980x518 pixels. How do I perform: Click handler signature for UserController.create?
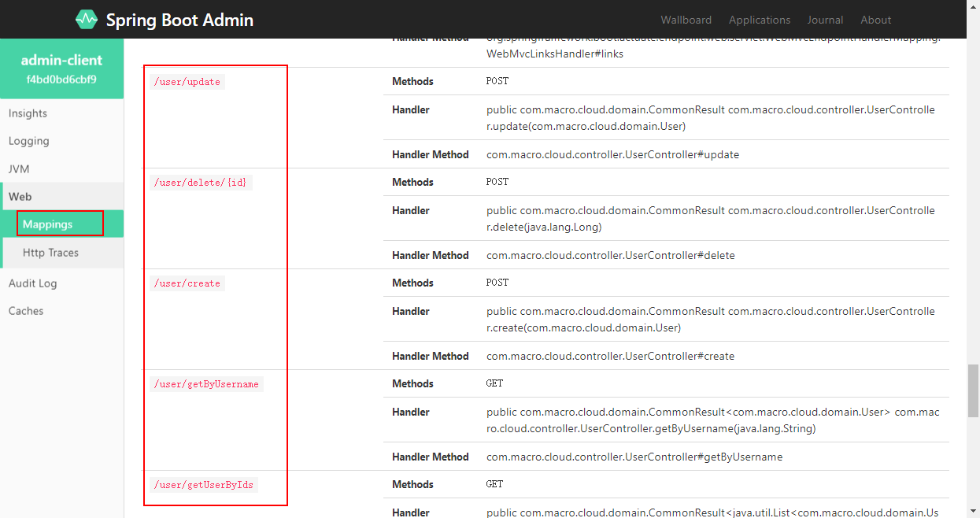pyautogui.click(x=711, y=320)
